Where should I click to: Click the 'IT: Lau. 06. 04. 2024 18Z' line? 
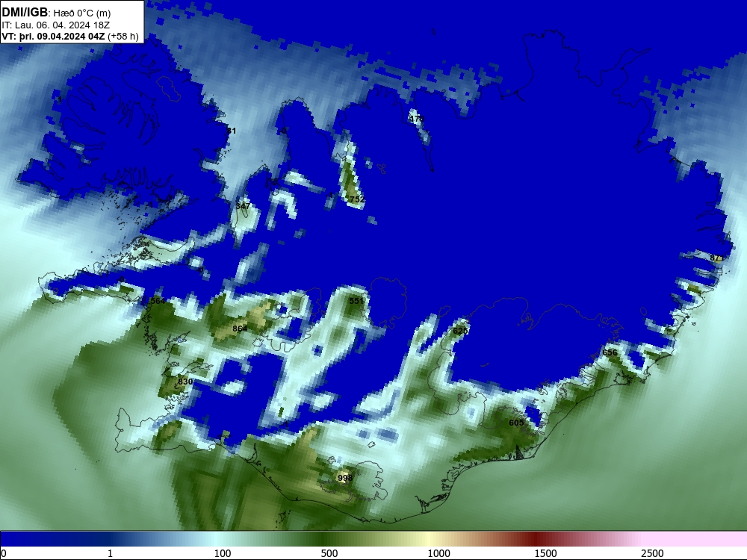[56, 25]
